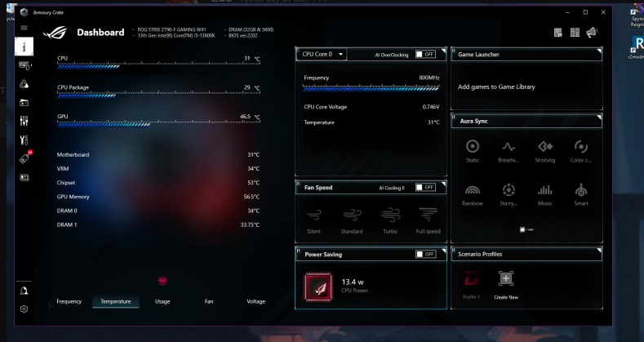Switch to the Usage tab
The width and height of the screenshot is (644, 342).
pyautogui.click(x=162, y=301)
